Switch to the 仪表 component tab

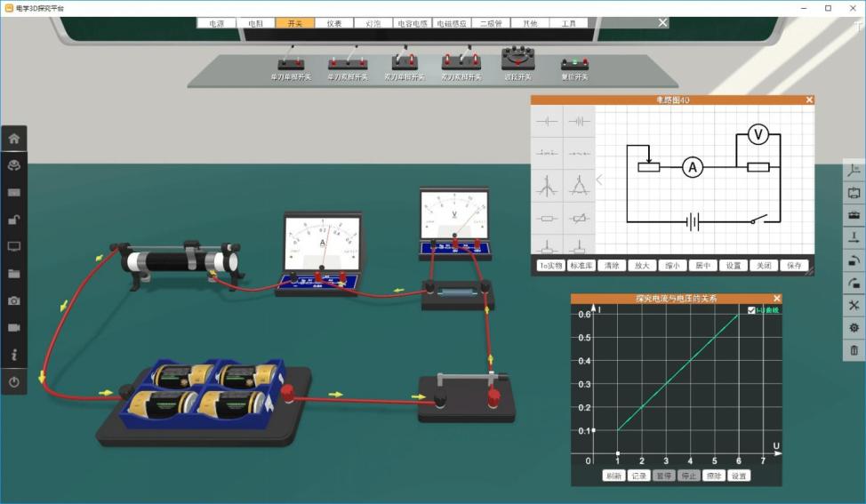click(334, 23)
